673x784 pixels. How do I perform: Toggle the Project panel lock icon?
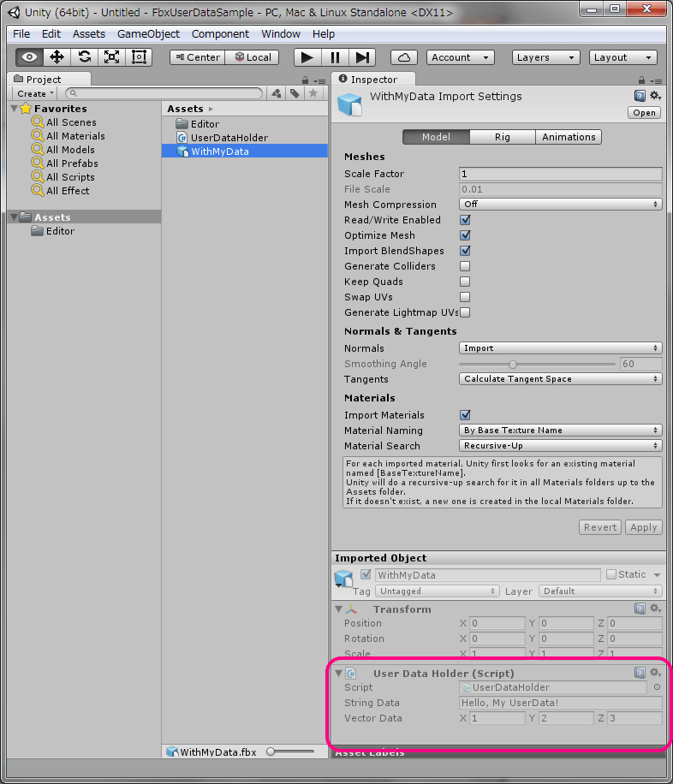point(305,80)
